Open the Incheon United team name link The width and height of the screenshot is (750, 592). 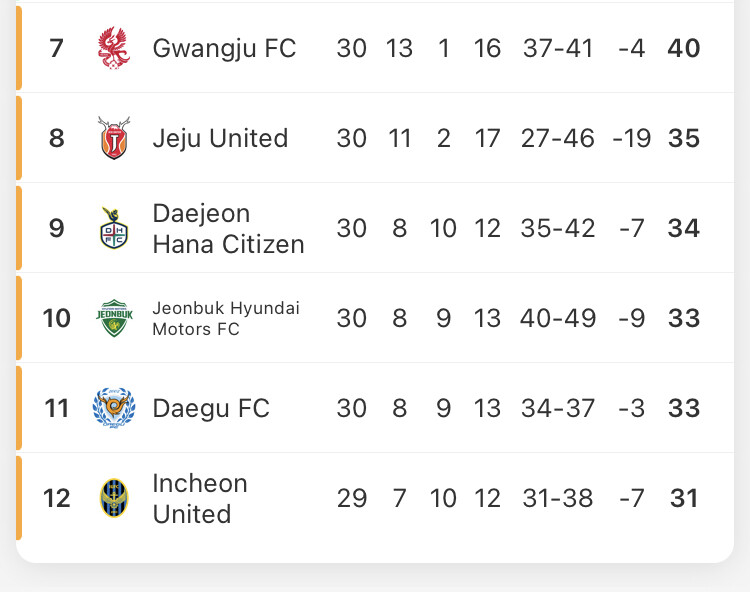click(200, 498)
